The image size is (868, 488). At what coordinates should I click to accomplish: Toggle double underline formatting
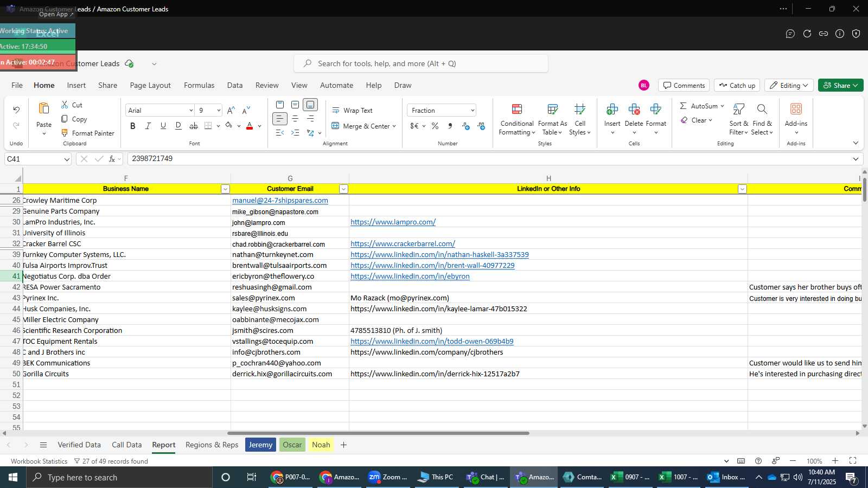tap(178, 126)
